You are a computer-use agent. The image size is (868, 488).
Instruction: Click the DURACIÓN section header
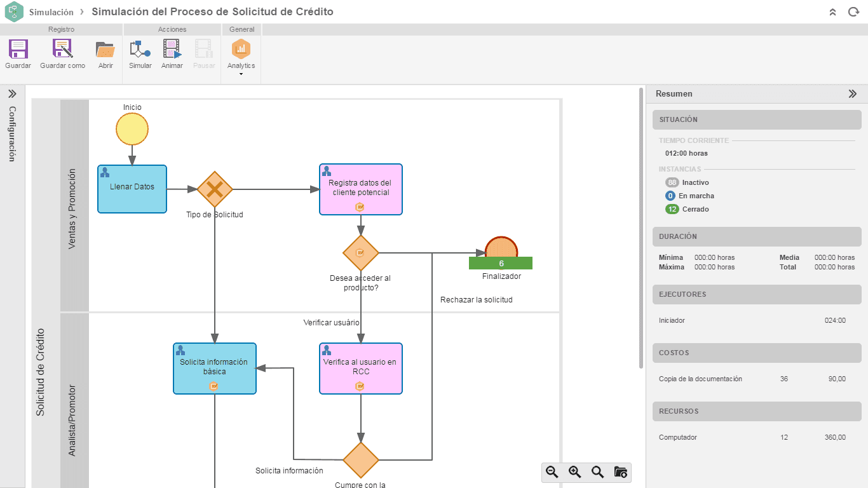tap(757, 236)
